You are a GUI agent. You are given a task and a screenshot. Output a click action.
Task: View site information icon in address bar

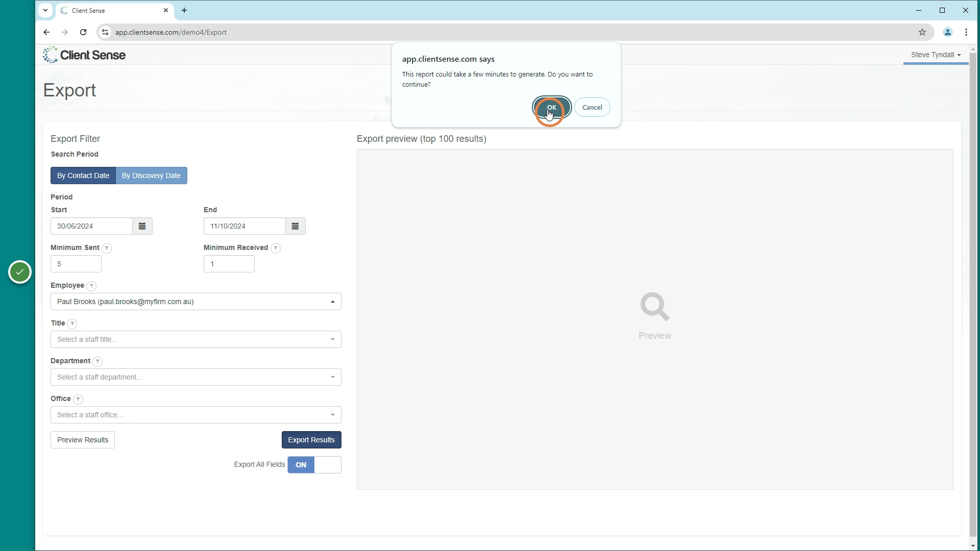click(105, 32)
